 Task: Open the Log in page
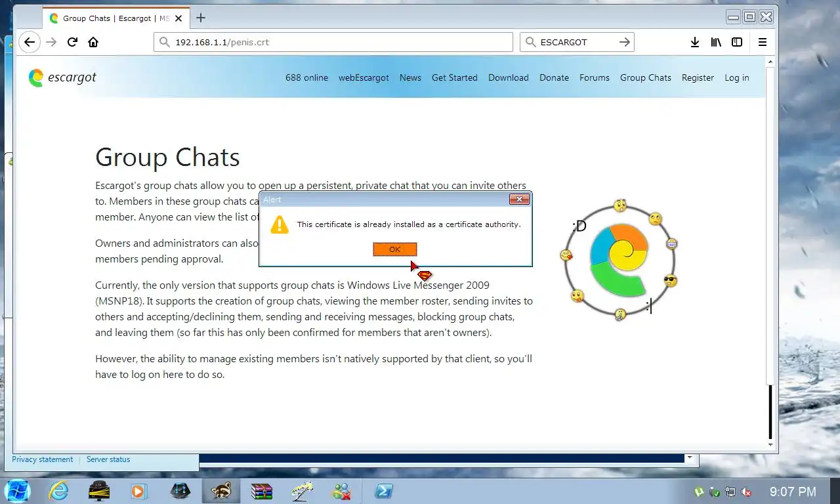tap(737, 77)
